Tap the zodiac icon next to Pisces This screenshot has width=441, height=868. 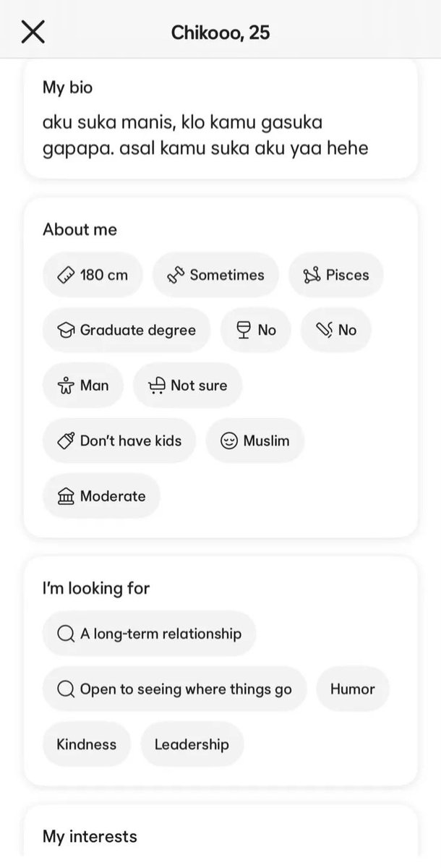pyautogui.click(x=312, y=275)
